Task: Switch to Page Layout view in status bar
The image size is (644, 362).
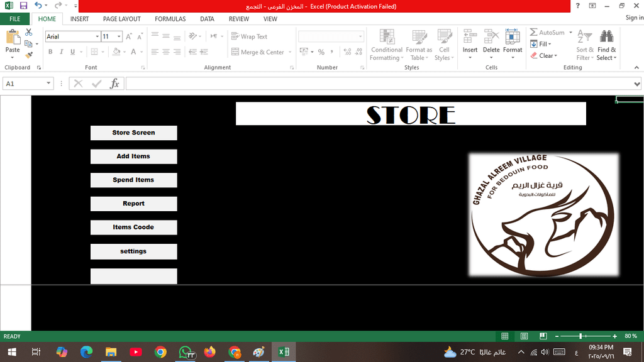Action: tap(524, 336)
